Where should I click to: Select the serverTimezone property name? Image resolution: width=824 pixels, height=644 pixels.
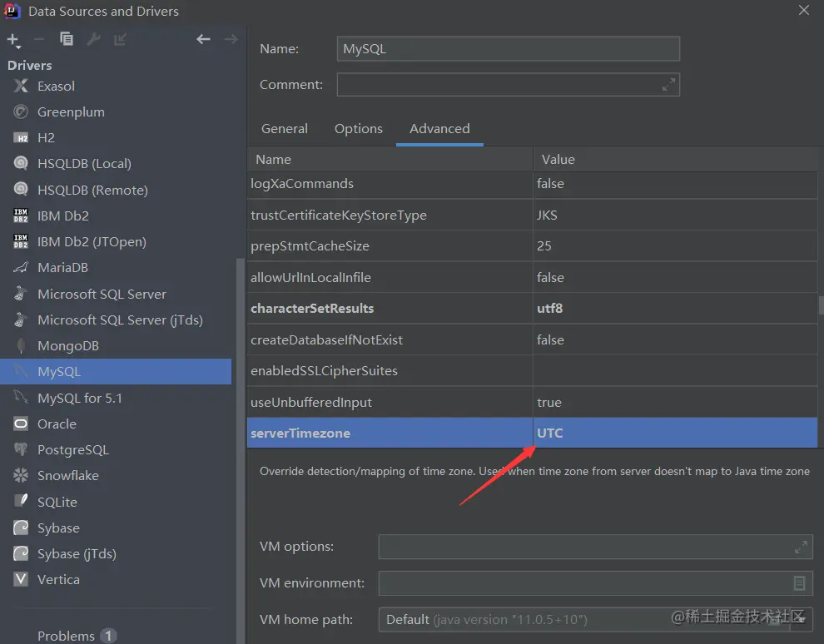pyautogui.click(x=300, y=433)
